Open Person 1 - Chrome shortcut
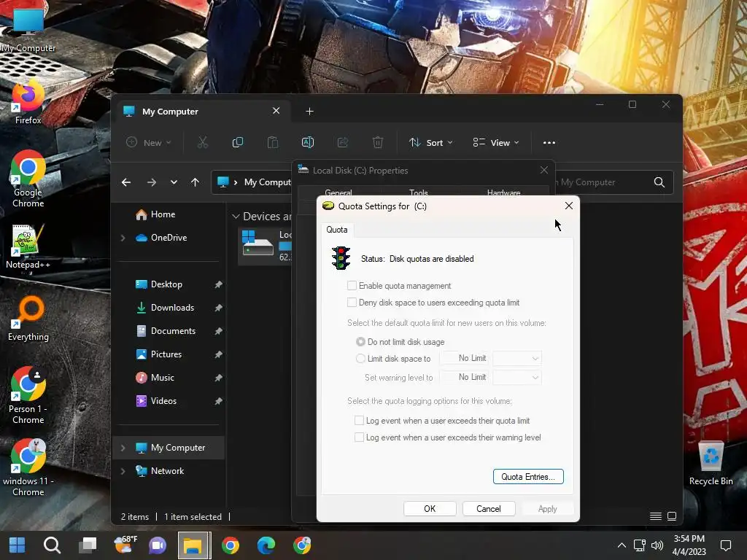The height and width of the screenshot is (560, 747). (x=28, y=395)
